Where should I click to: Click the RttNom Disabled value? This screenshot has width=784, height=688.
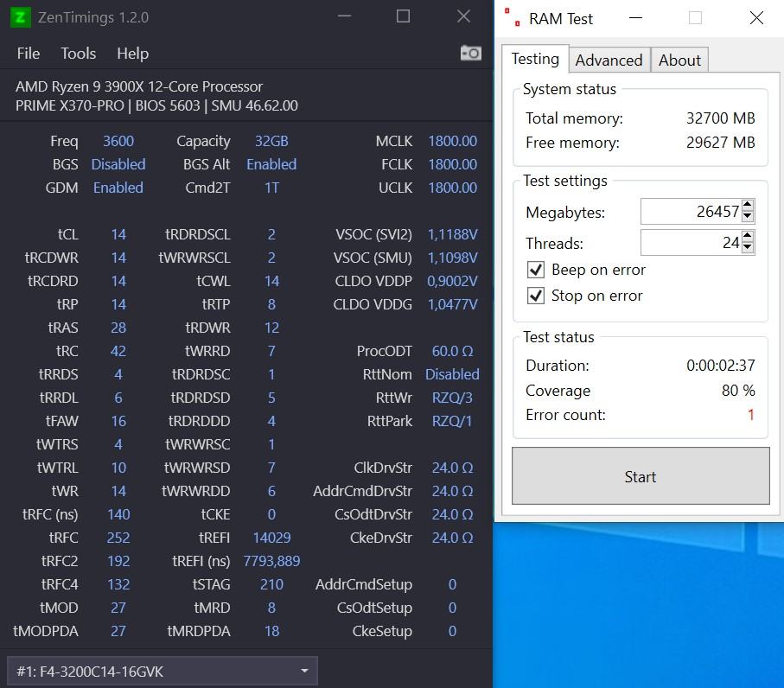pyautogui.click(x=452, y=374)
